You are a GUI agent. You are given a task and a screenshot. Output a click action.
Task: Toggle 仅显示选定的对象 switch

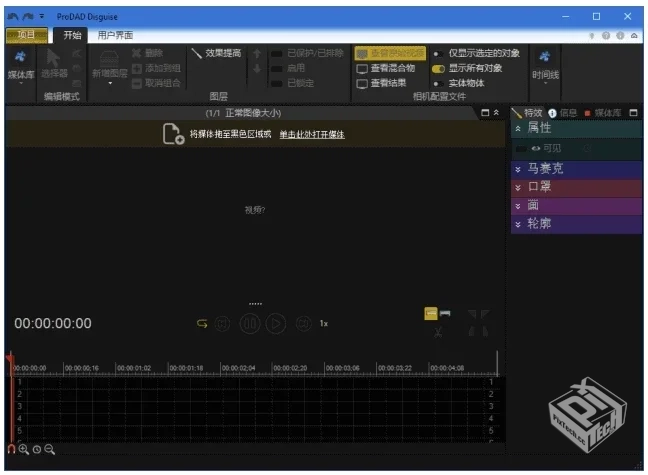[x=437, y=54]
